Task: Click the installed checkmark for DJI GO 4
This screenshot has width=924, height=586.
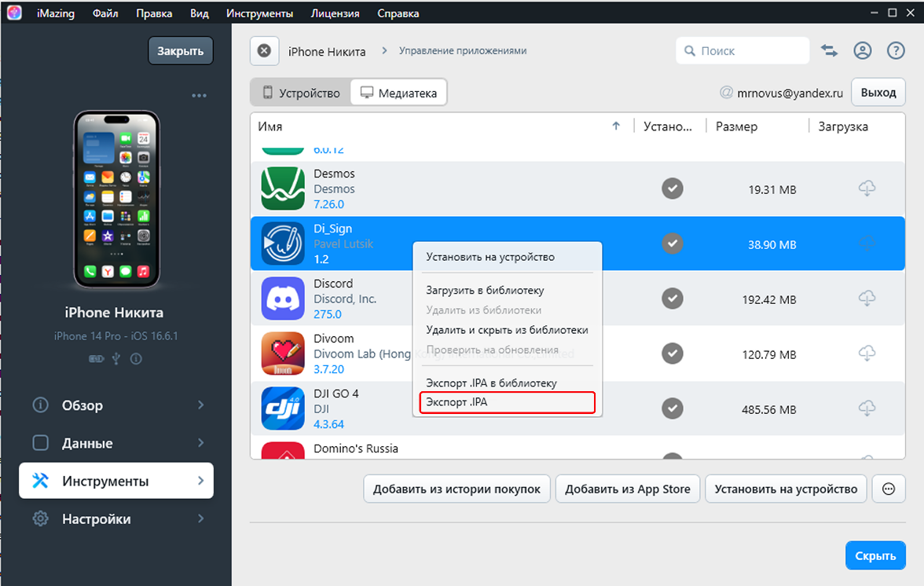Action: pyautogui.click(x=672, y=408)
